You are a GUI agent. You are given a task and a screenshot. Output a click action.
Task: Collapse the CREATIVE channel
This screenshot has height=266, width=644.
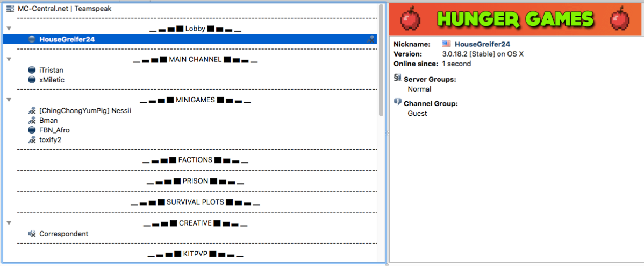pos(9,223)
